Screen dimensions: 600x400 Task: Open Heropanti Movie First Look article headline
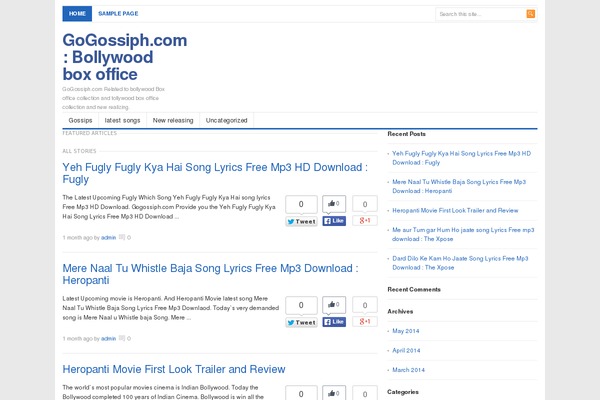pyautogui.click(x=174, y=369)
